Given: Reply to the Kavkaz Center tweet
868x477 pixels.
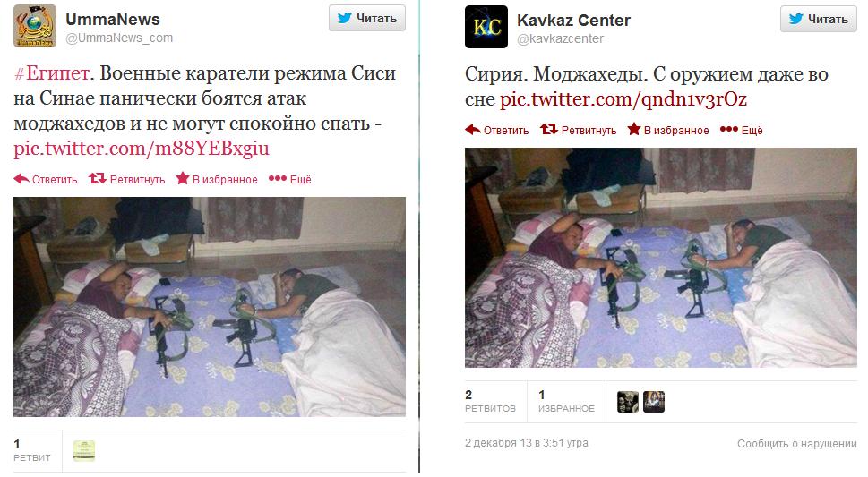Looking at the screenshot, I should 496,130.
